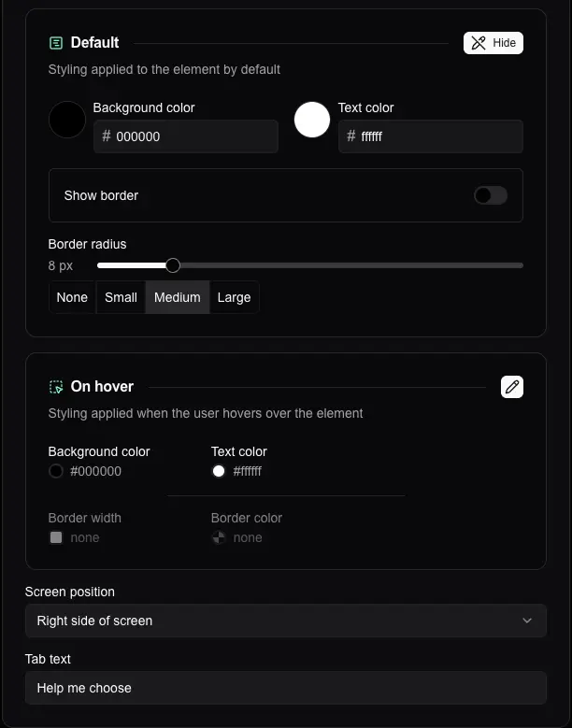Click the Tab text input field
Viewport: 572px width, 728px height.
click(285, 688)
